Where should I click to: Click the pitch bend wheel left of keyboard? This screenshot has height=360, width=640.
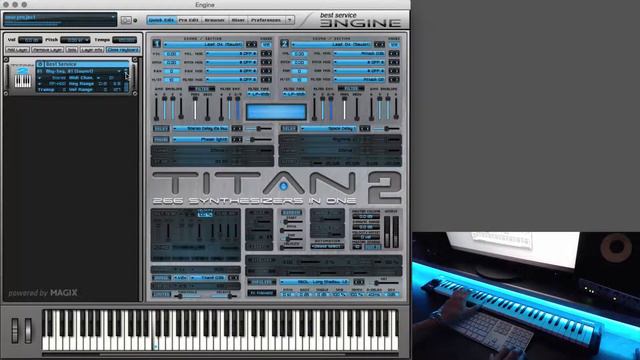pyautogui.click(x=15, y=330)
